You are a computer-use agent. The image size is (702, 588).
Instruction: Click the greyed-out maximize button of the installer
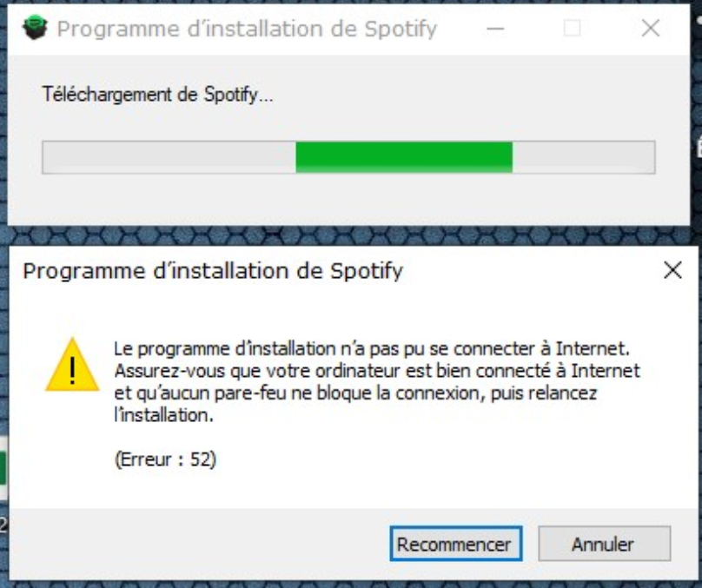(573, 28)
